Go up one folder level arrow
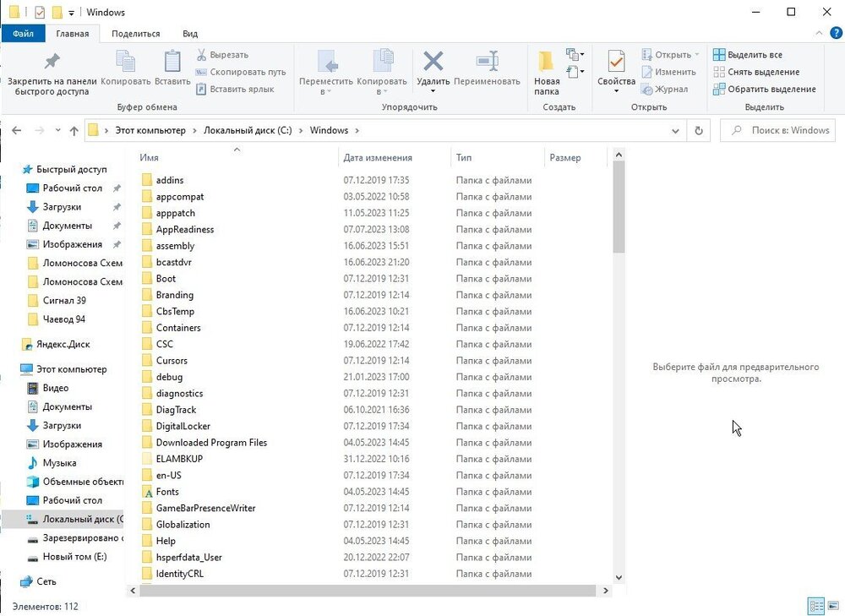845x616 pixels. click(x=74, y=130)
